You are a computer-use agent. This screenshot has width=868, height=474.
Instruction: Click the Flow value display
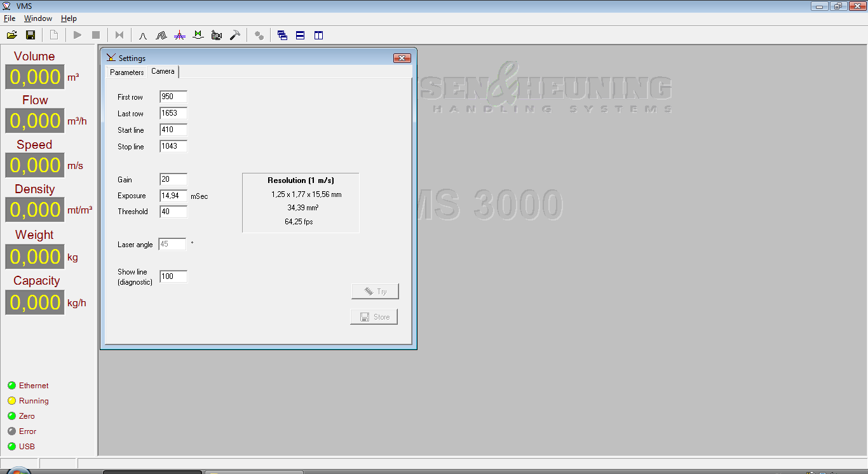35,121
